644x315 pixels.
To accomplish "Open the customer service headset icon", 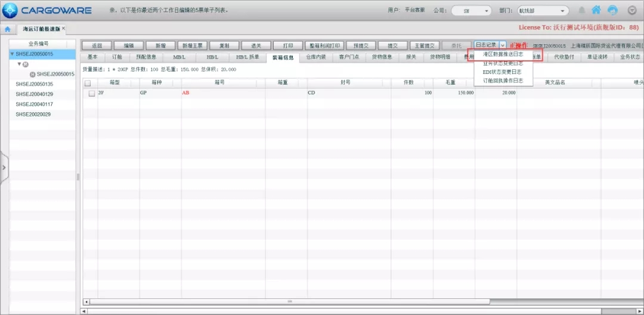I will (613, 10).
